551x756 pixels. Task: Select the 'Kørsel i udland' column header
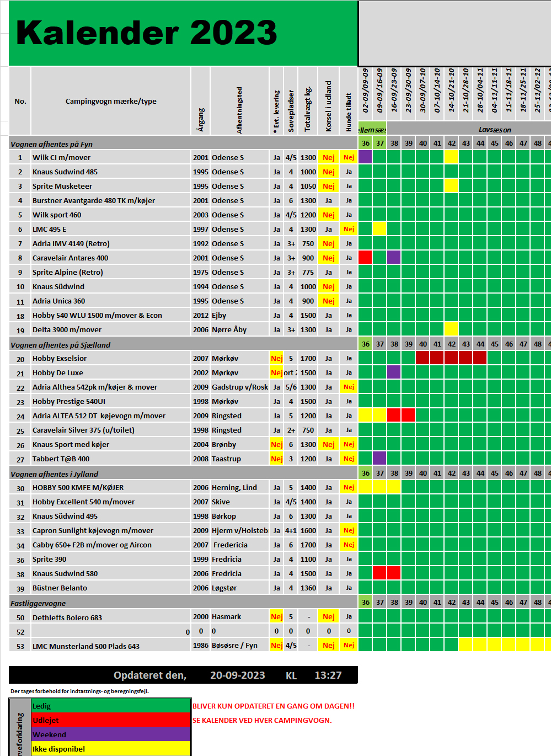(329, 101)
